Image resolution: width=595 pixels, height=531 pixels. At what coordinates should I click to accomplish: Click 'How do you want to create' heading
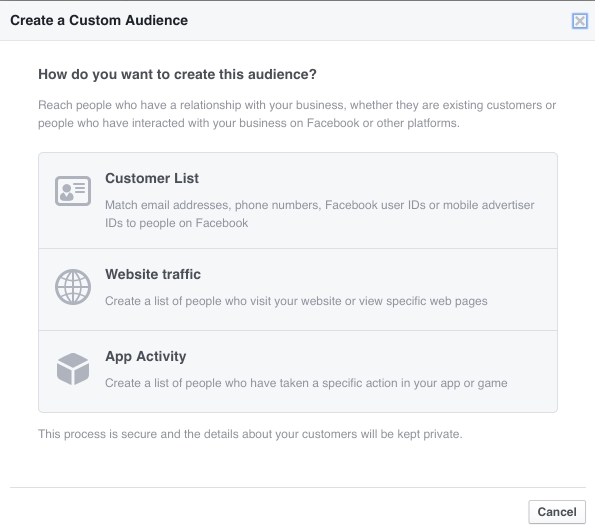click(177, 74)
